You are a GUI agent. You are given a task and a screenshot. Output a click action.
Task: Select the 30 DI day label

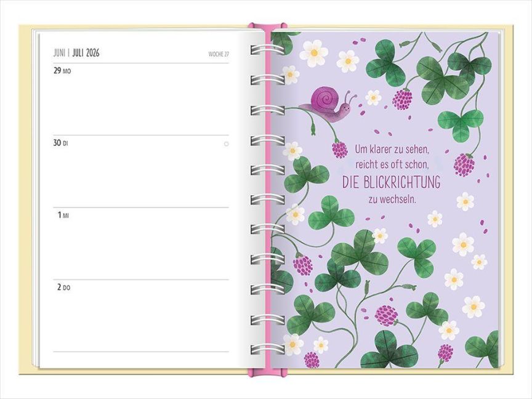(x=60, y=143)
